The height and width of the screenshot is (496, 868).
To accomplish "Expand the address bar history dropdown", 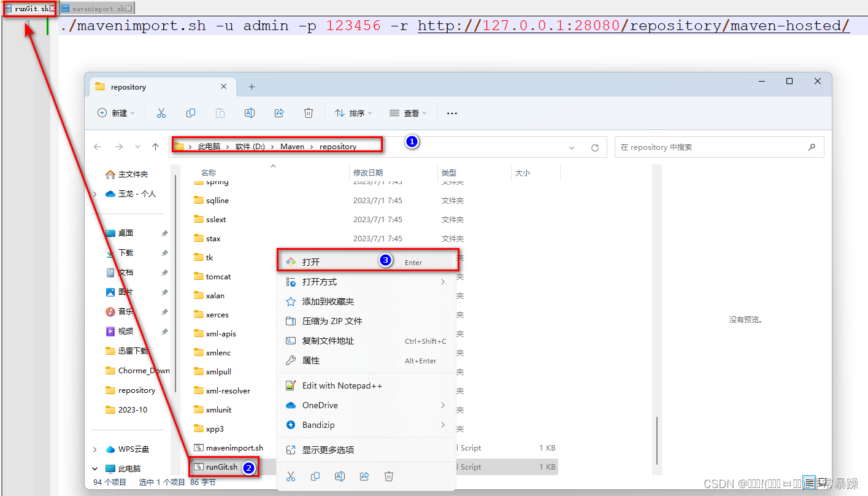I will pos(572,147).
